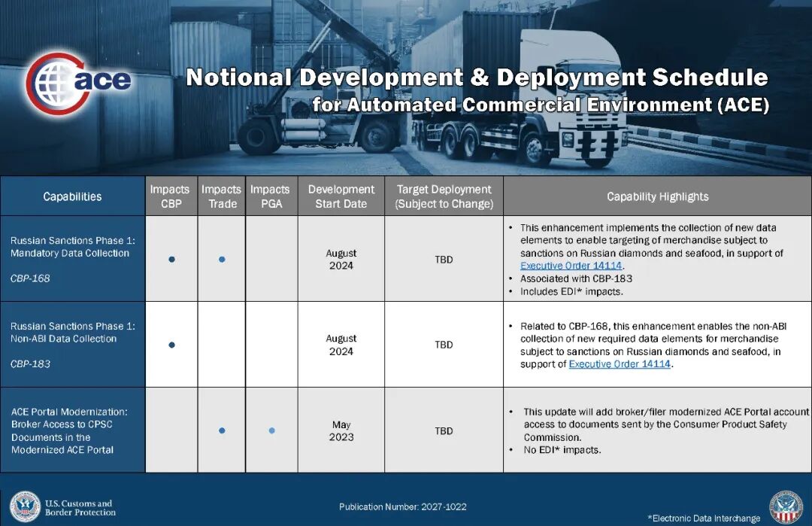This screenshot has width=812, height=526.
Task: Select the Capability Highlights header
Action: (658, 196)
